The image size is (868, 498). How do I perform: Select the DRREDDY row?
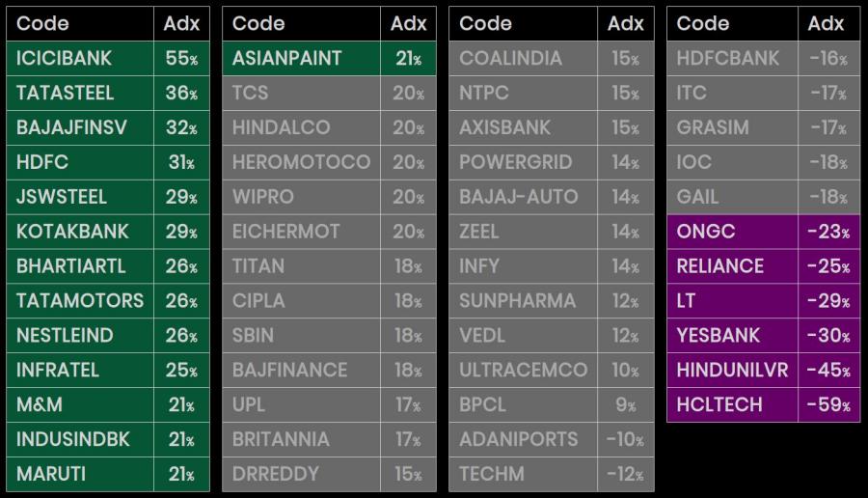click(329, 474)
